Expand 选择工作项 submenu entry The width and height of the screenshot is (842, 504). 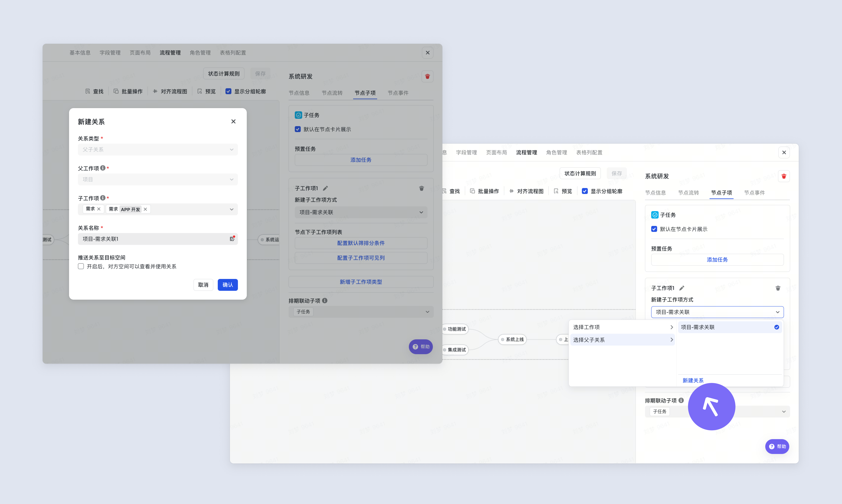point(622,327)
